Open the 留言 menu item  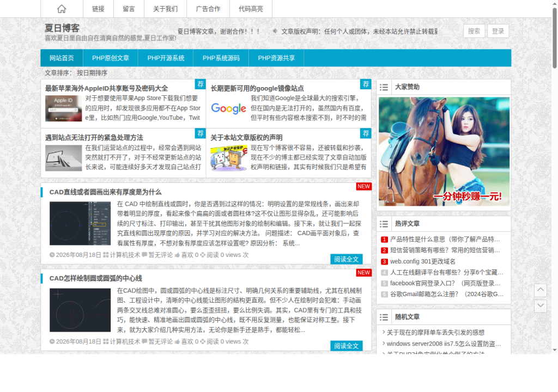click(x=129, y=9)
